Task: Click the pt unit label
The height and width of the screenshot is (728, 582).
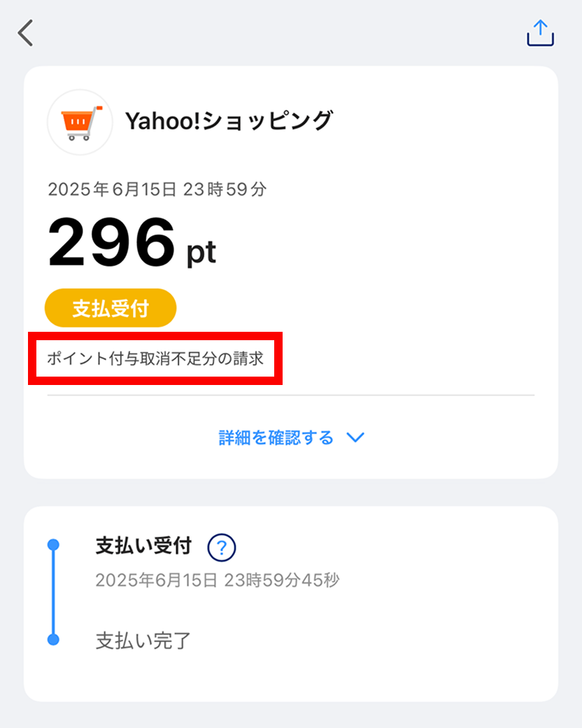Action: (201, 253)
